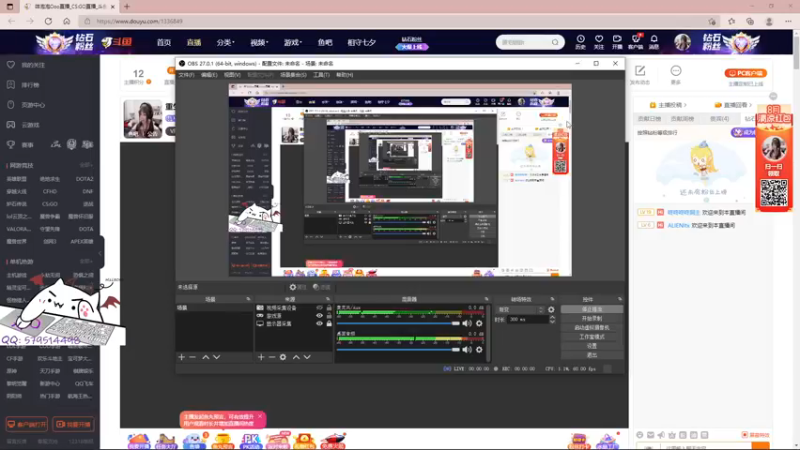Screen dimensions: 800x450
Task: Go to Douyu 首页 home tab
Action: click(164, 42)
